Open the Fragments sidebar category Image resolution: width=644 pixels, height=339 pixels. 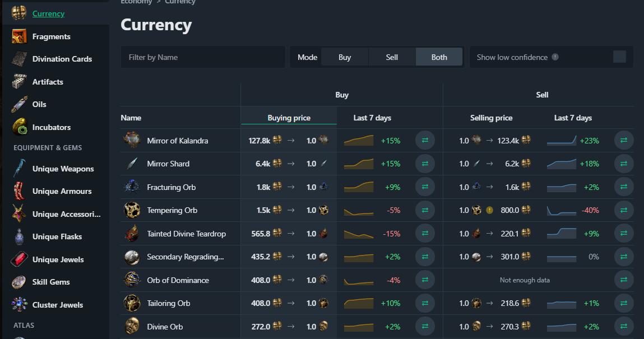pyautogui.click(x=52, y=36)
